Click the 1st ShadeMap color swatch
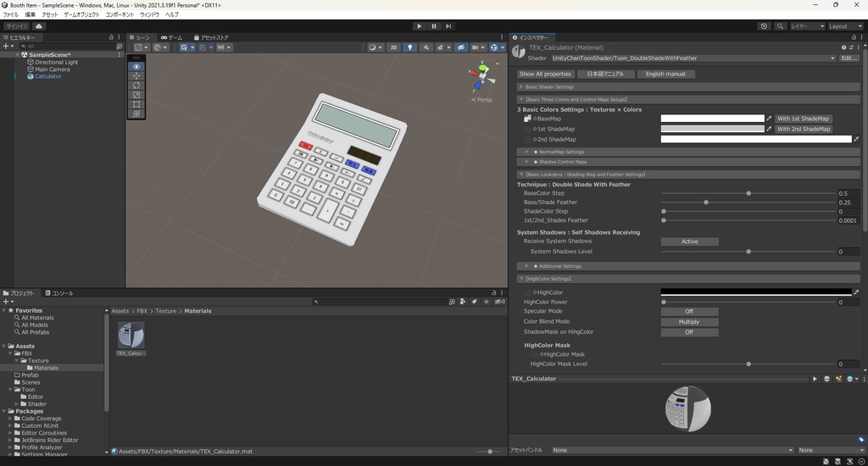 [712, 129]
